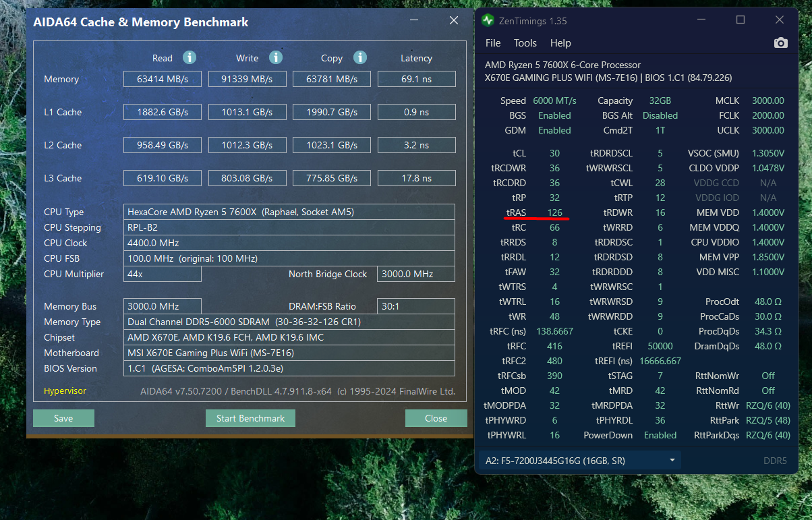Open the Tools menu in ZenTimings
Screen dimensions: 812x520
525,43
